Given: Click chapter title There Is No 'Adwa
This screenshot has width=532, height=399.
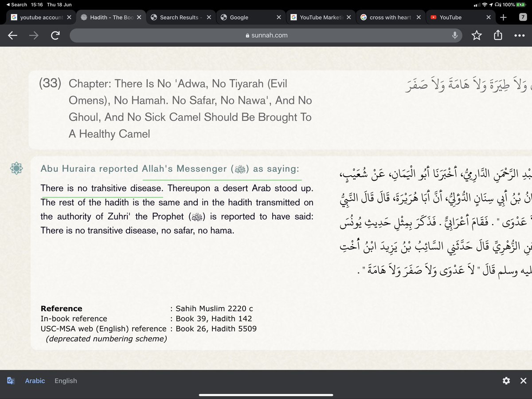Looking at the screenshot, I should click(x=191, y=108).
